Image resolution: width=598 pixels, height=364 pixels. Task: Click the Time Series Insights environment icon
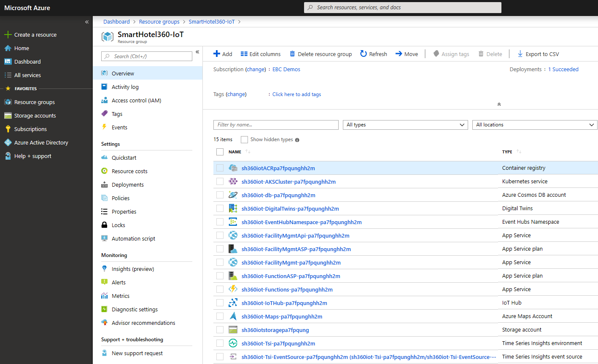pyautogui.click(x=233, y=343)
